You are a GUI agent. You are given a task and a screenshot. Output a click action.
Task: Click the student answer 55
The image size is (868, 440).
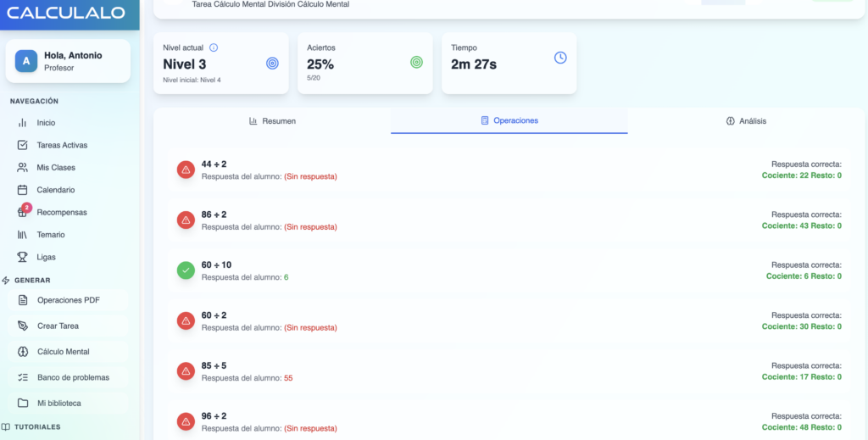[x=288, y=378]
